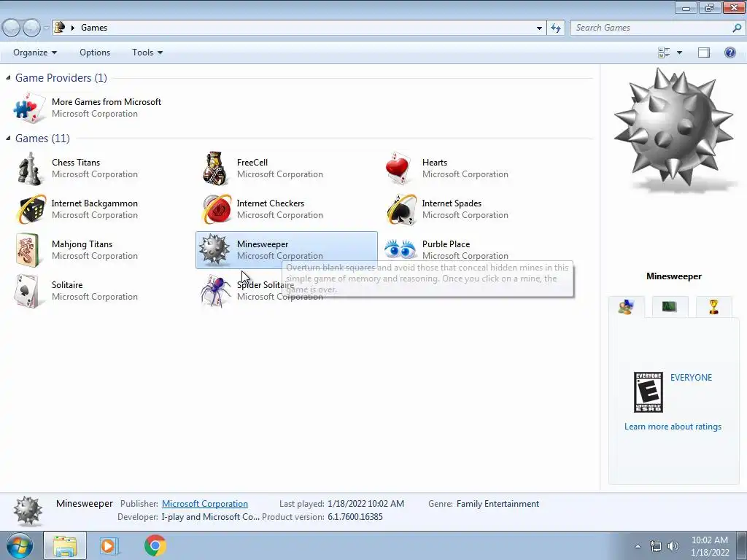
Task: Launch Windows Media Player from taskbar
Action: click(x=109, y=545)
